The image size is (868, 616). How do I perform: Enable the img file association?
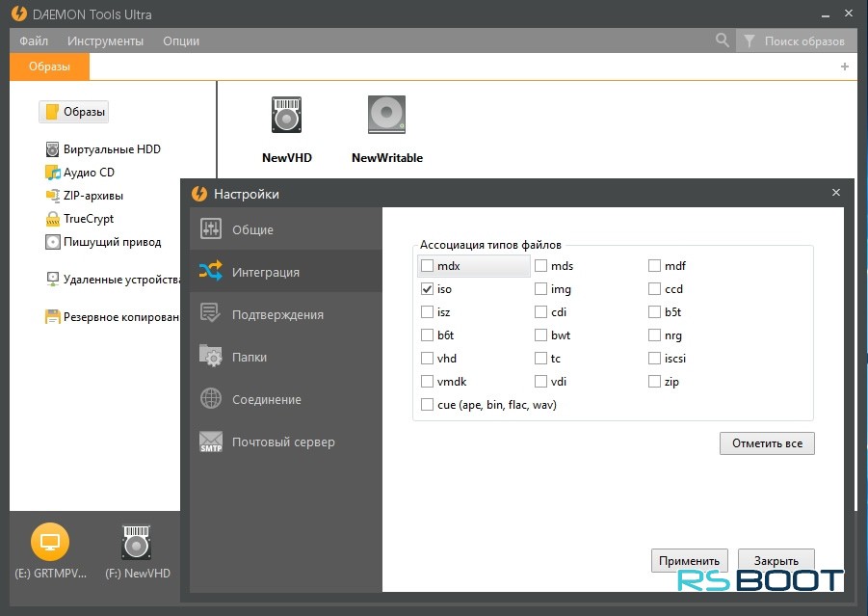(540, 288)
